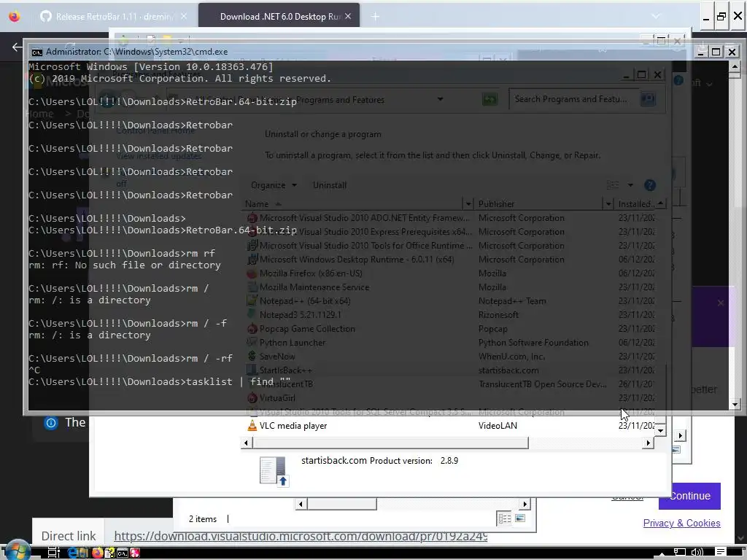Select the Mozilla Firefox (x86 en-US) entry

[x=450, y=273]
